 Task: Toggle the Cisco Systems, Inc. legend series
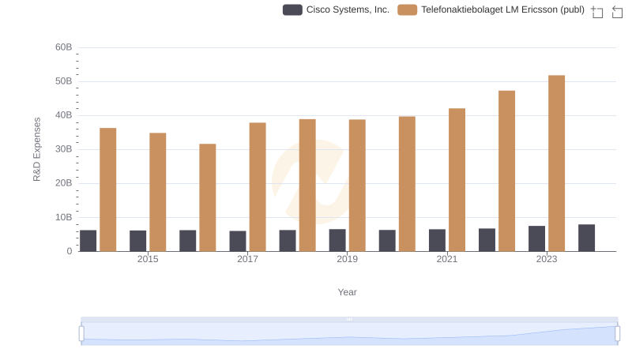[337, 9]
